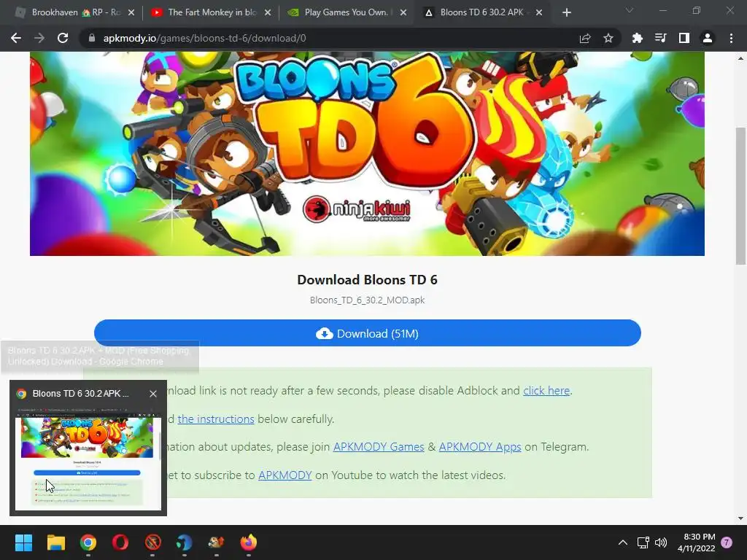Go back to the previous page
This screenshot has height=560, width=747.
tap(16, 38)
